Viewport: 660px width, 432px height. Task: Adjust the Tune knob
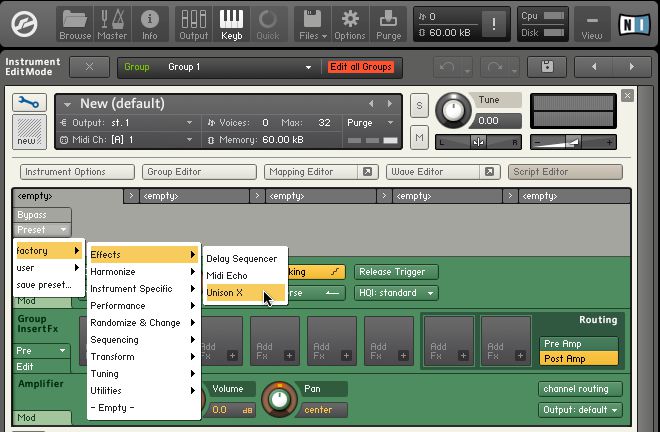(453, 110)
